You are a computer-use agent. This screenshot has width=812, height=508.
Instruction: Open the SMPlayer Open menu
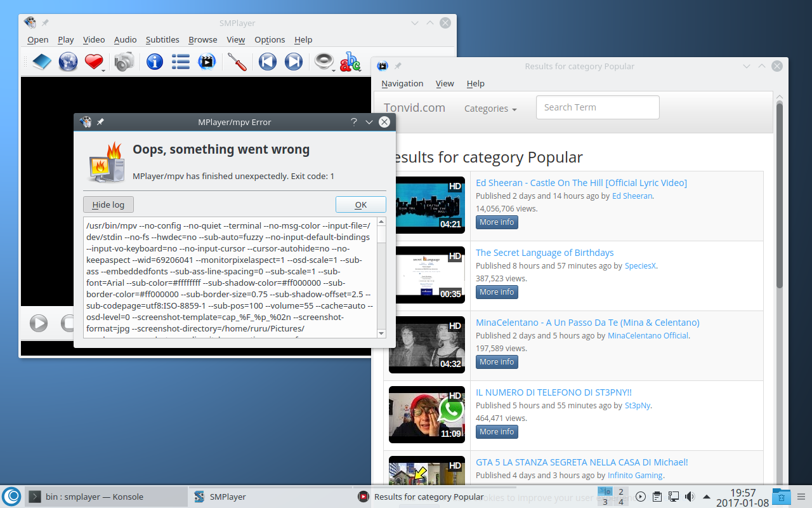[x=38, y=39]
